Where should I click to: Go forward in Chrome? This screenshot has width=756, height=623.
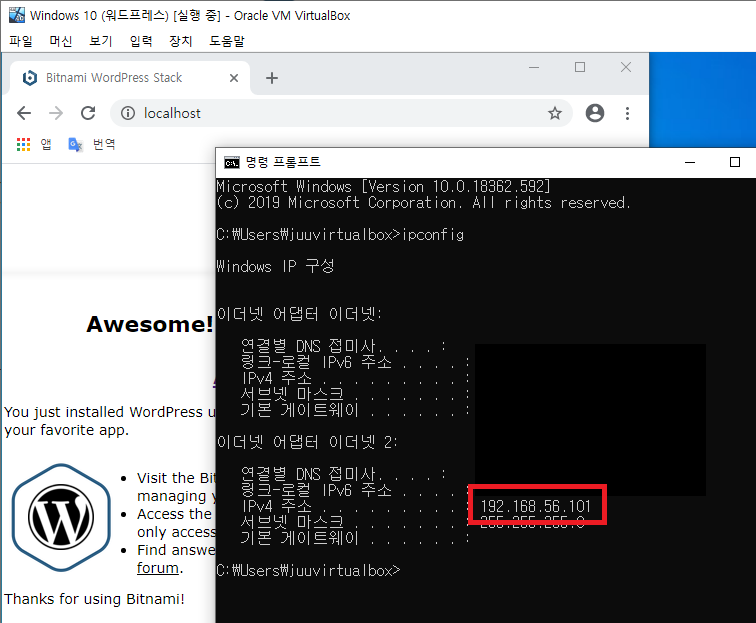point(56,113)
